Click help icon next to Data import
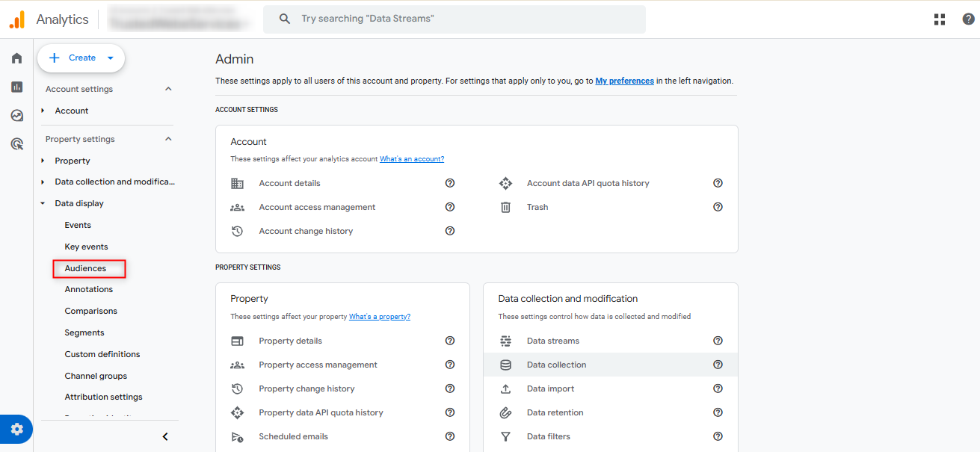 (x=718, y=388)
